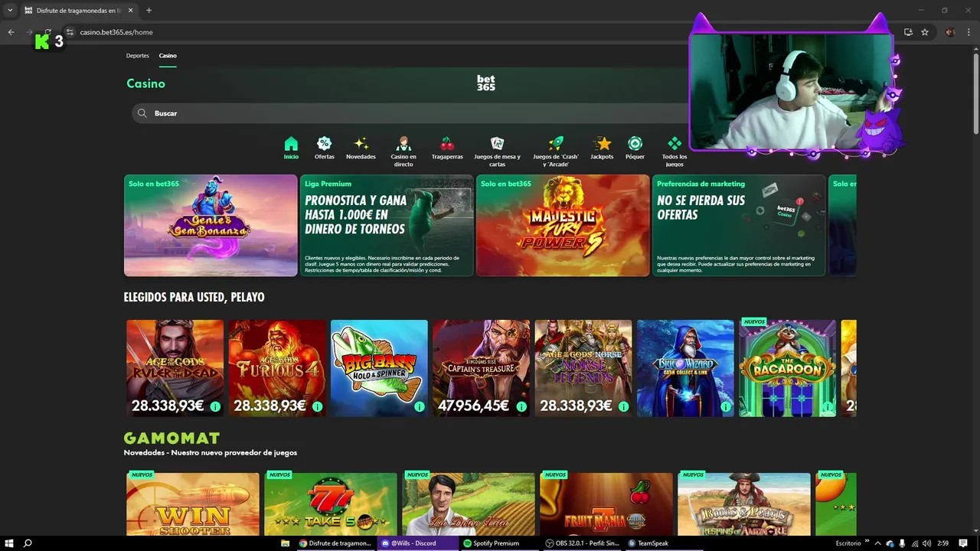Viewport: 980px width, 551px height.
Task: Open the Chrome tab search dropdown
Action: pyautogui.click(x=10, y=10)
